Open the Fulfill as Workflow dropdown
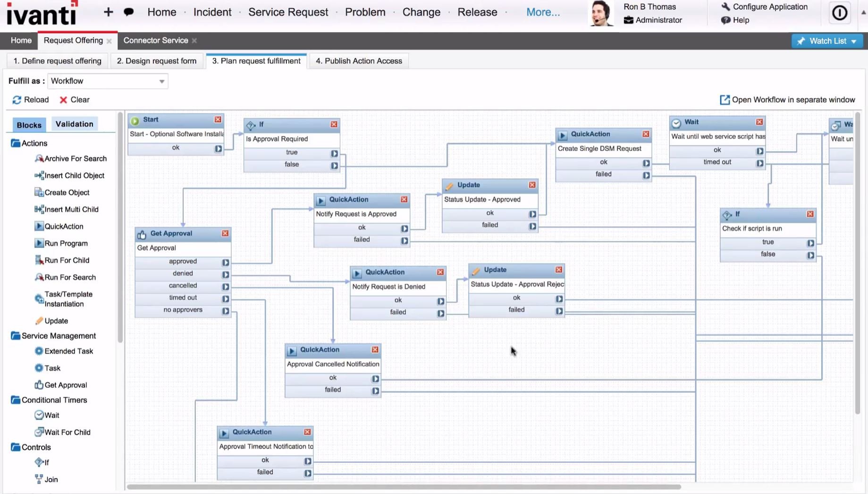 pos(108,81)
